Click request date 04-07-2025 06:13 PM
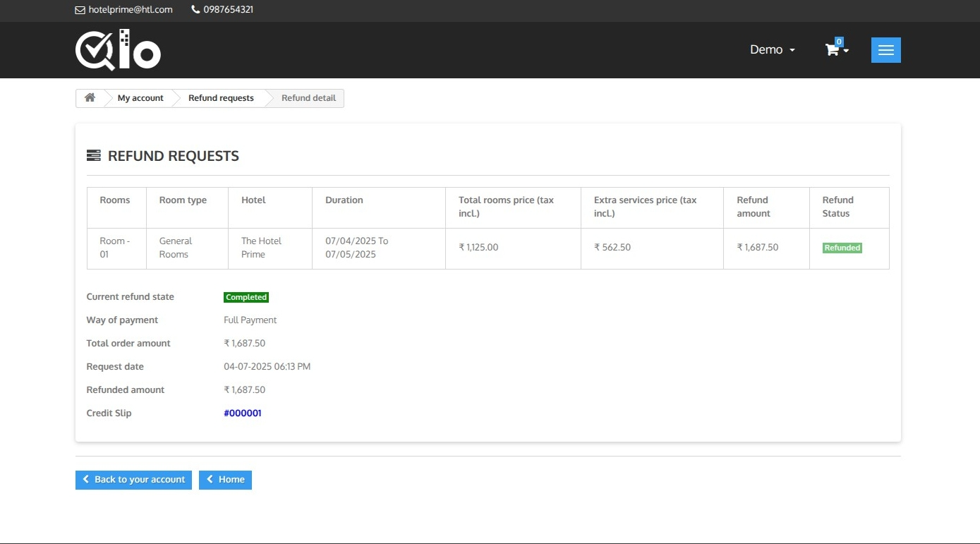 coord(267,367)
